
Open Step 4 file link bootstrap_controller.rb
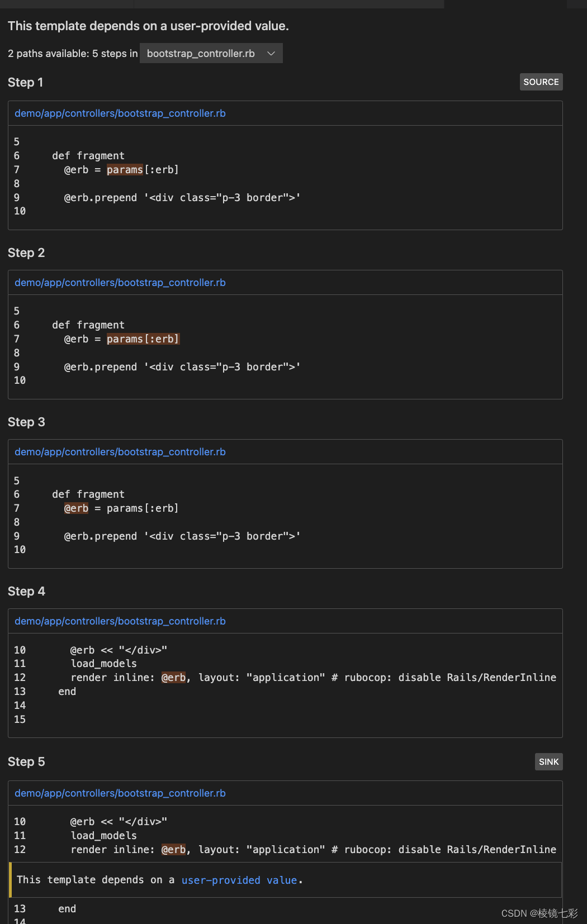coord(120,621)
